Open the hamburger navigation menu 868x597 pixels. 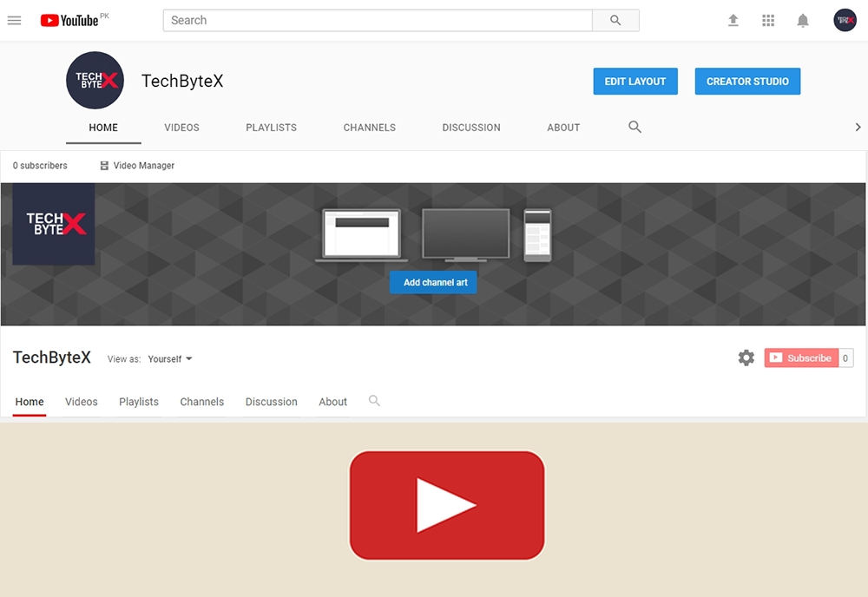coord(14,20)
